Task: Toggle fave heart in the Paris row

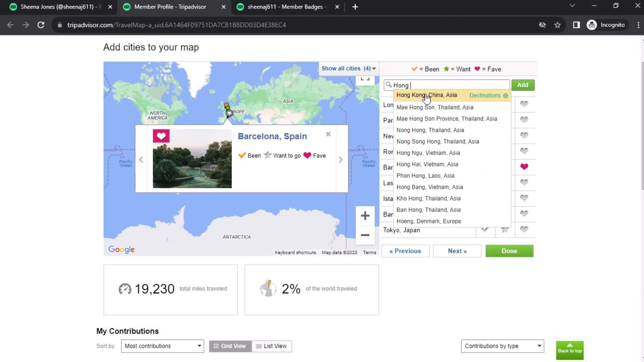Action: click(524, 119)
